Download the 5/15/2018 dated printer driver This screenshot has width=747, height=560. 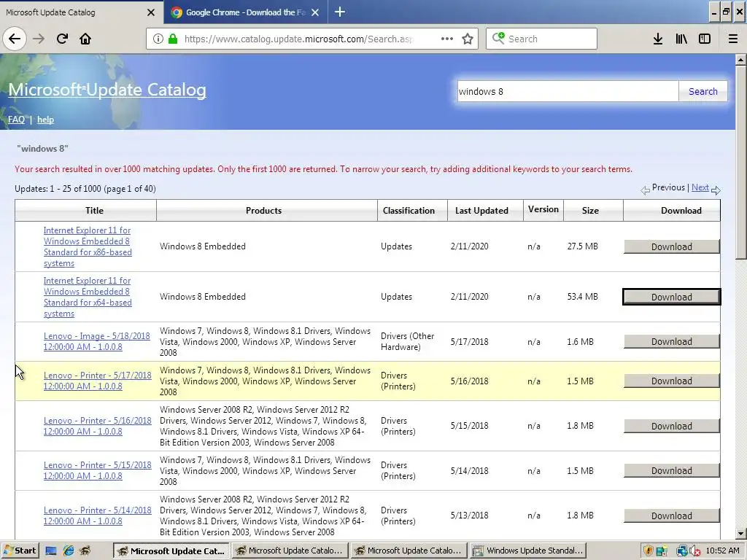(x=671, y=426)
